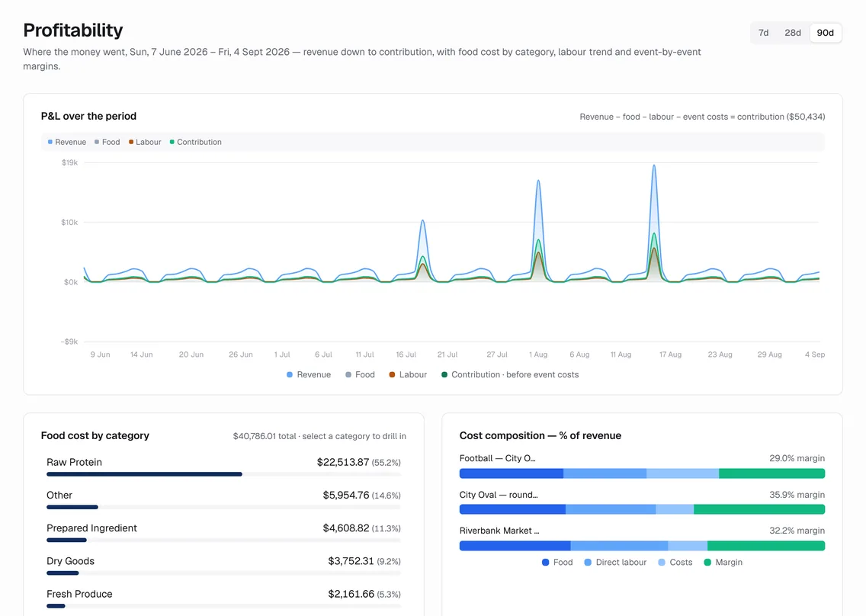Image resolution: width=866 pixels, height=616 pixels.
Task: Select the 28d time range
Action: tap(793, 33)
